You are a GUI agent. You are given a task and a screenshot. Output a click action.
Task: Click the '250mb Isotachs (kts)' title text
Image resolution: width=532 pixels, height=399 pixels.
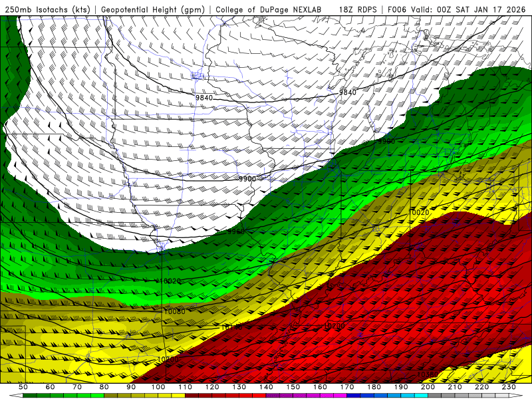[x=47, y=10]
